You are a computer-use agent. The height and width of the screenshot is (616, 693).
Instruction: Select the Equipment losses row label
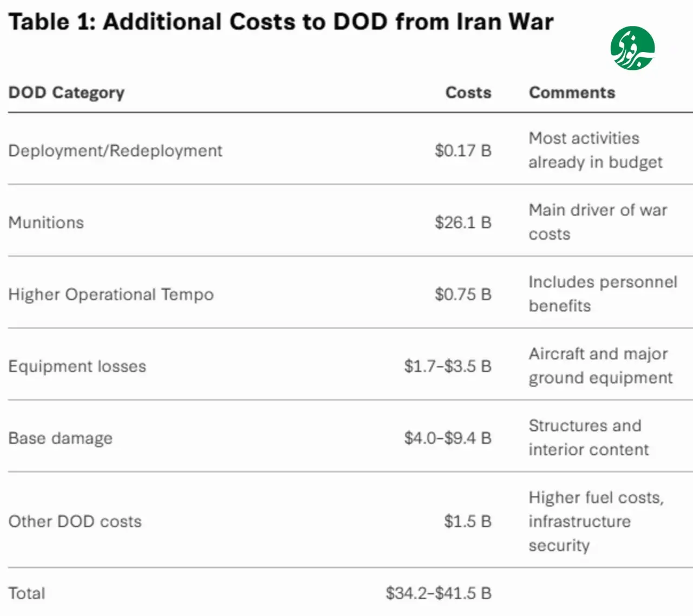pyautogui.click(x=77, y=366)
